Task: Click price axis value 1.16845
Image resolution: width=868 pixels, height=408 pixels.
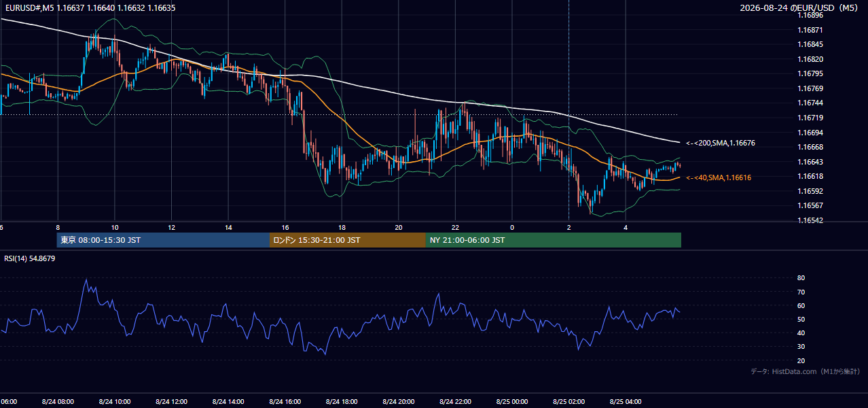Action: click(812, 45)
